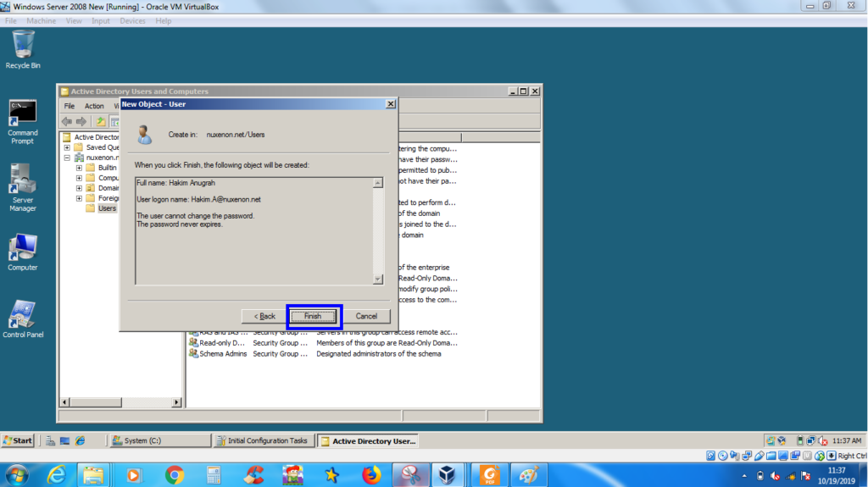Click the forward arrow toolbar icon
This screenshot has height=487, width=868.
(x=81, y=121)
